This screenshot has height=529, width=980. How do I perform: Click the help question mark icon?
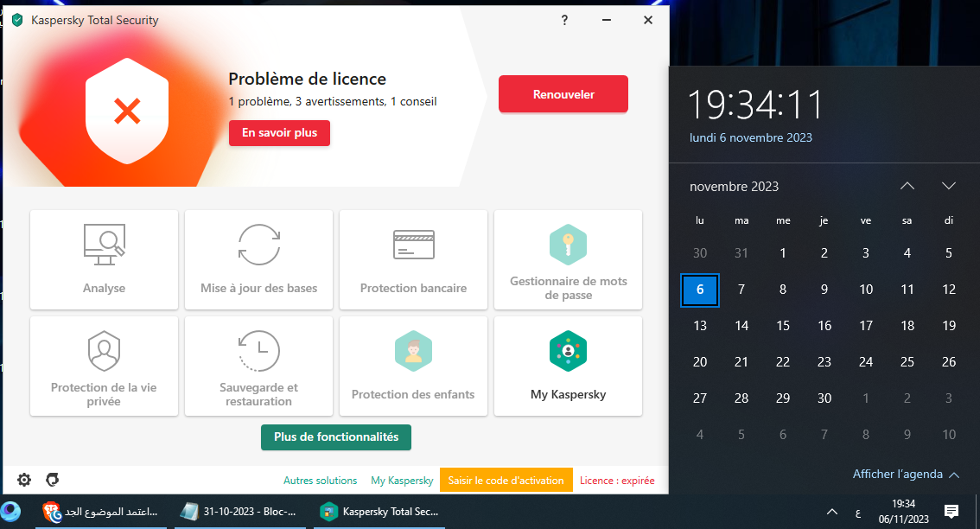(x=564, y=20)
